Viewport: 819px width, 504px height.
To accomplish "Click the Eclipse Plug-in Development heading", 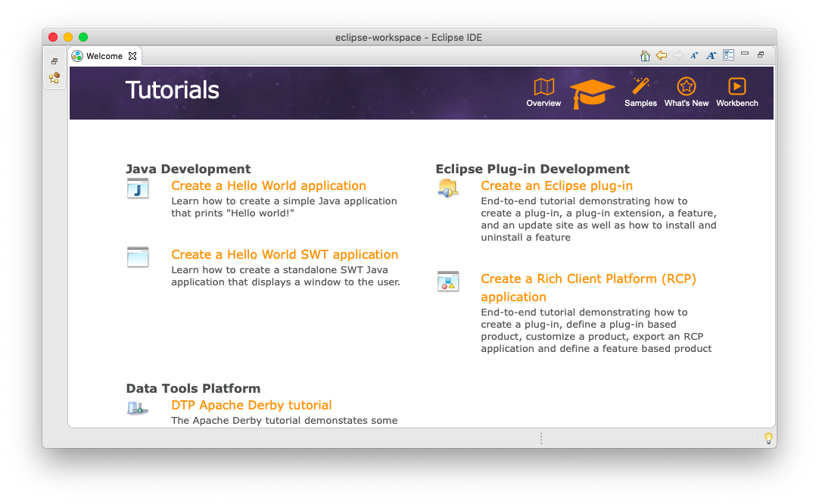I will tap(533, 169).
